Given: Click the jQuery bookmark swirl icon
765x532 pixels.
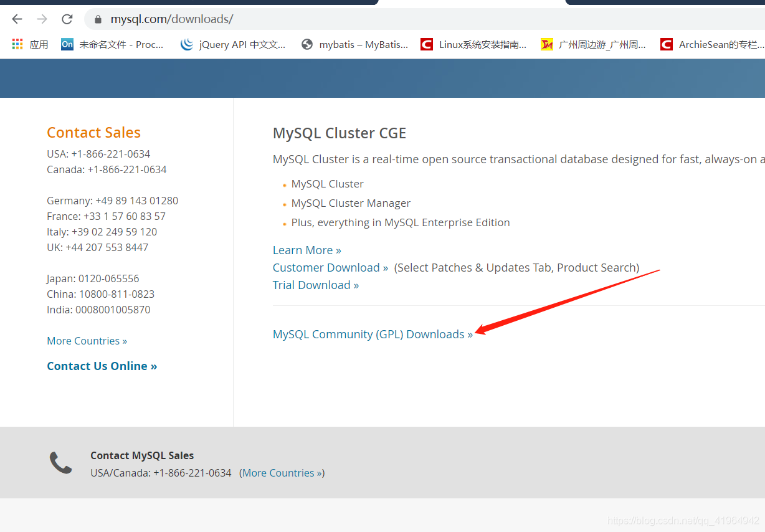Looking at the screenshot, I should (186, 44).
